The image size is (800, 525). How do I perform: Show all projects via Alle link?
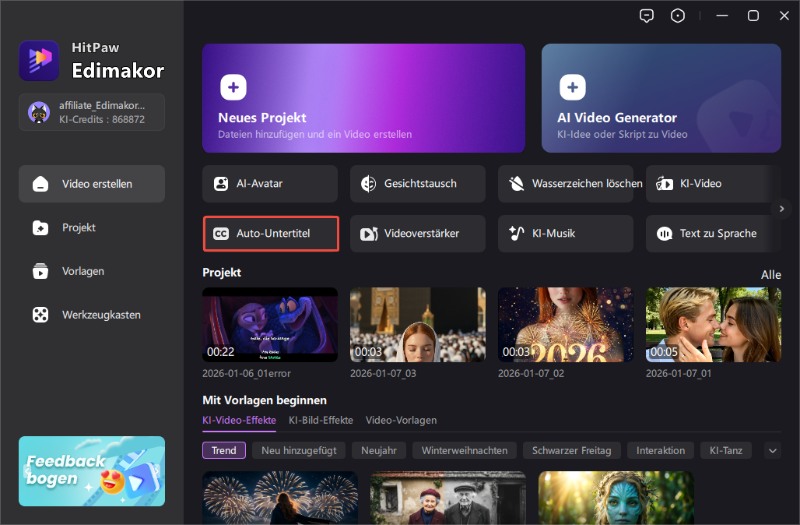pyautogui.click(x=770, y=275)
